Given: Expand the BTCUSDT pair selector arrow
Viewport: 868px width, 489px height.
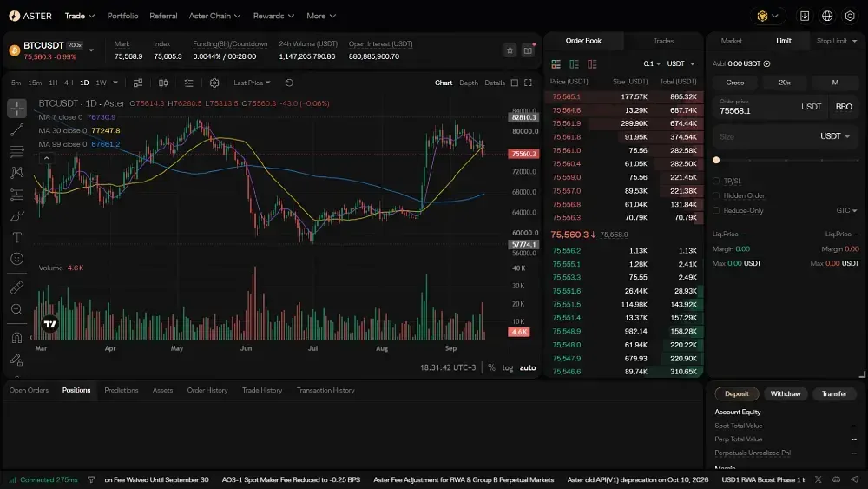Looking at the screenshot, I should click(91, 50).
